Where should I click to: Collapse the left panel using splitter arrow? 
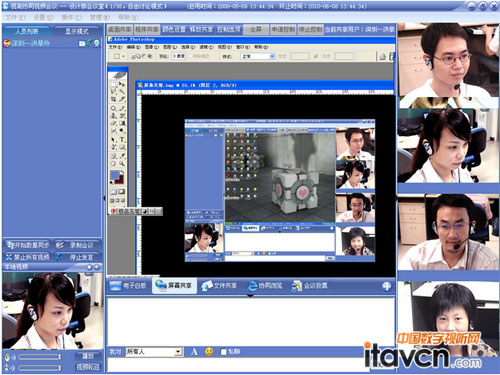click(x=104, y=198)
